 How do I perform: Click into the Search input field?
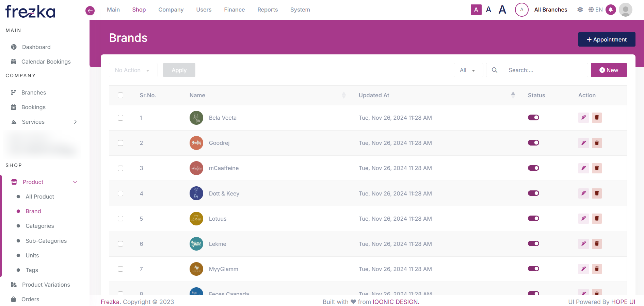[x=545, y=70]
